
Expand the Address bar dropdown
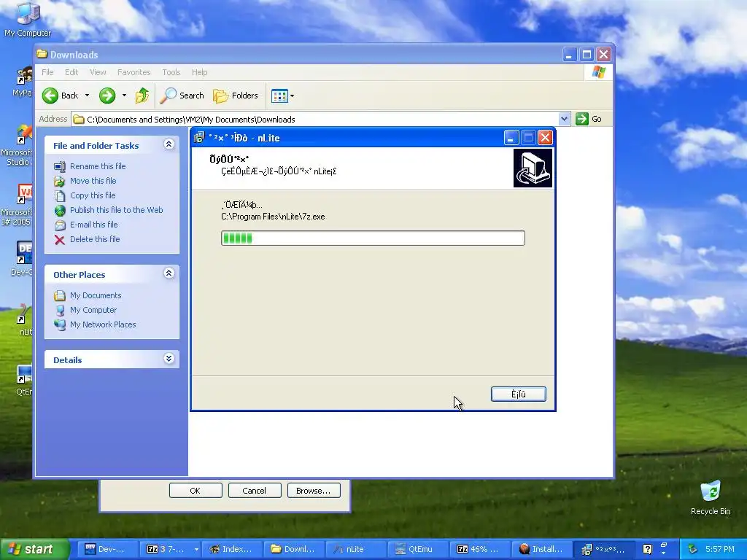click(564, 119)
